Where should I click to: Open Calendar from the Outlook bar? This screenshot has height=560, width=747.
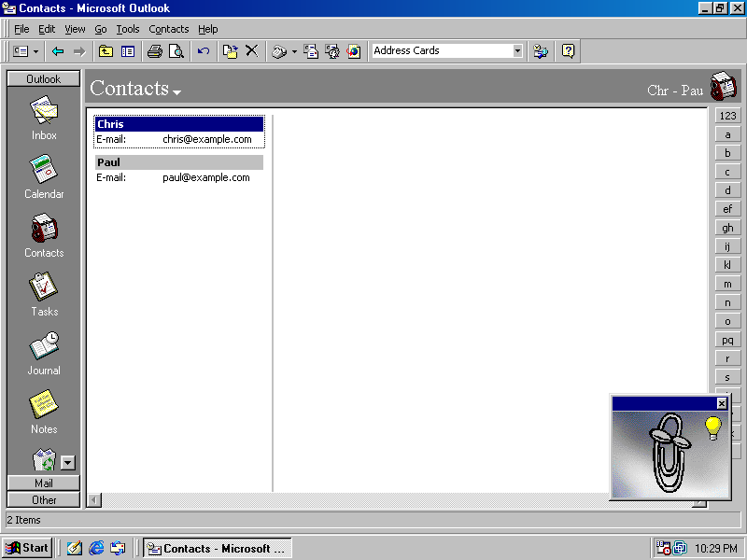(x=44, y=176)
